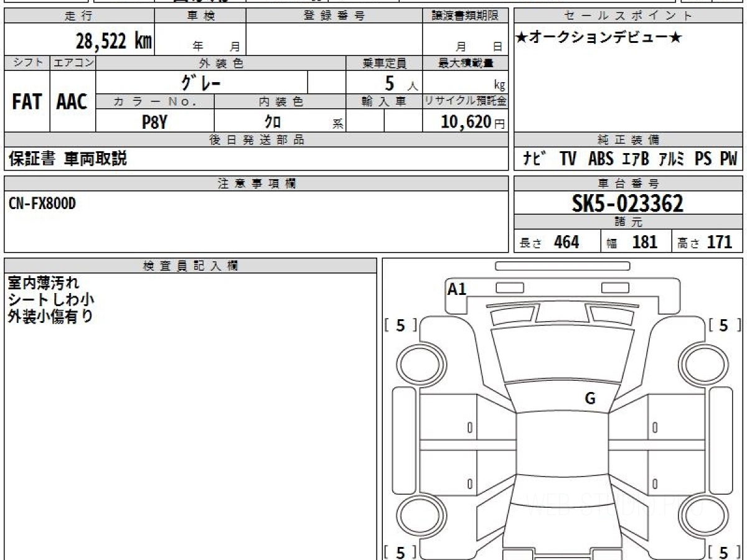Click the front-right tire rating [ 5 ]
Image resolution: width=747 pixels, height=560 pixels.
point(724,325)
